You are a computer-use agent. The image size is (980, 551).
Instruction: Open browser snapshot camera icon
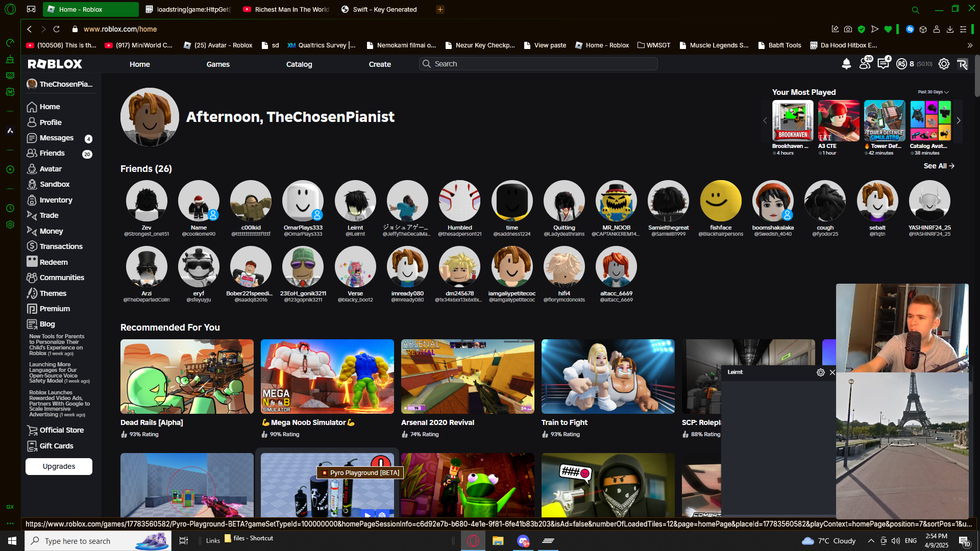[x=848, y=29]
